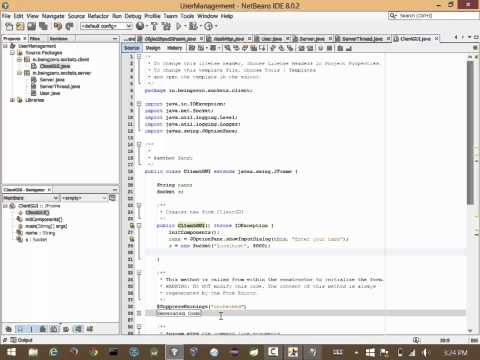Click the editor vertical scrollbar

point(470,133)
